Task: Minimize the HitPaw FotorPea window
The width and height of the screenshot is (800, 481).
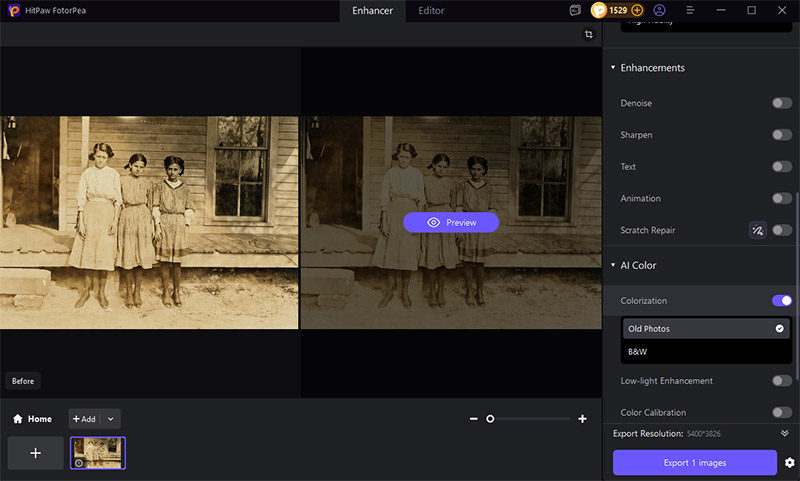Action: point(721,10)
